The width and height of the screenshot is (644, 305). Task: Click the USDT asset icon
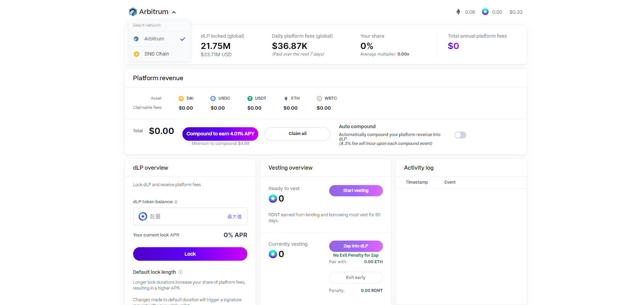(x=250, y=99)
